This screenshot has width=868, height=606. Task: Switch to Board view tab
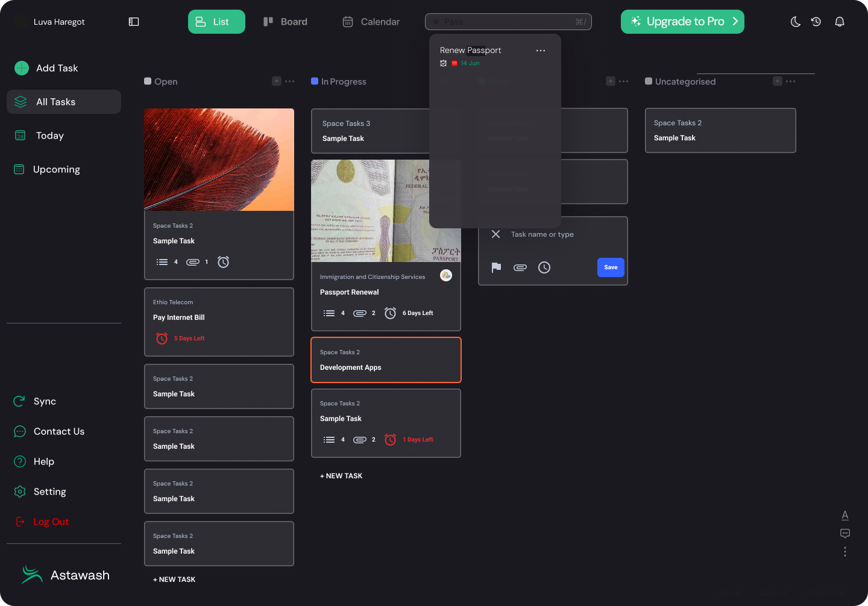click(286, 22)
